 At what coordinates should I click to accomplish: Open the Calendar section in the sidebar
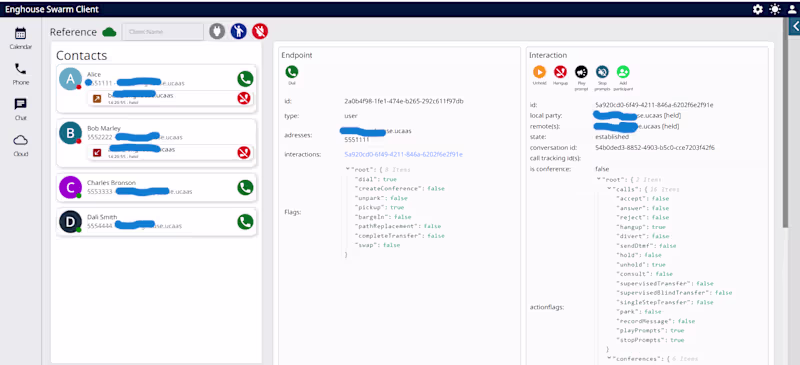(x=20, y=38)
